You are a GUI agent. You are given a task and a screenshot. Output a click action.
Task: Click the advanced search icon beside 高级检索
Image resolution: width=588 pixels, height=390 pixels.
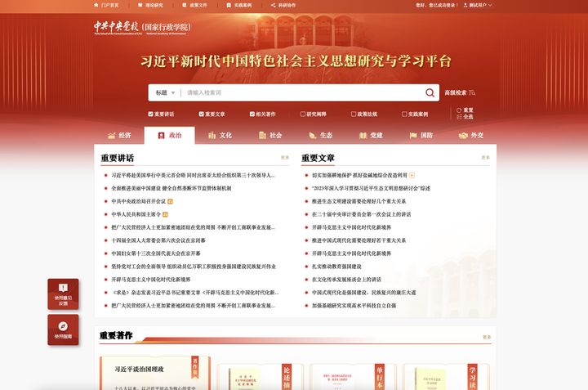(x=472, y=92)
